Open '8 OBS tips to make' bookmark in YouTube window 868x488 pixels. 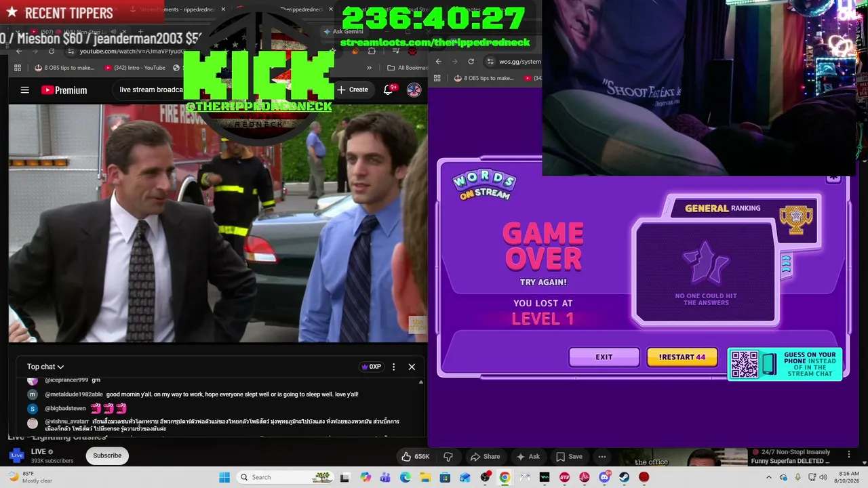(x=64, y=68)
